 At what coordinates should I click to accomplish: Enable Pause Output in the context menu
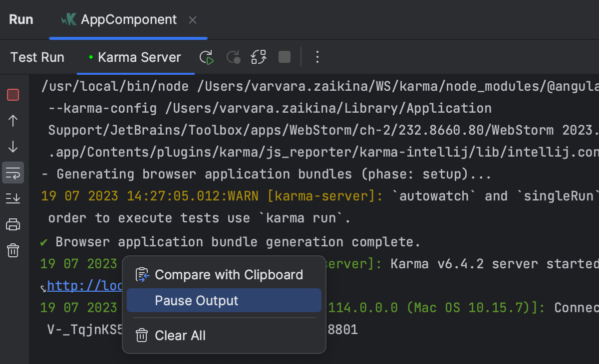point(196,300)
